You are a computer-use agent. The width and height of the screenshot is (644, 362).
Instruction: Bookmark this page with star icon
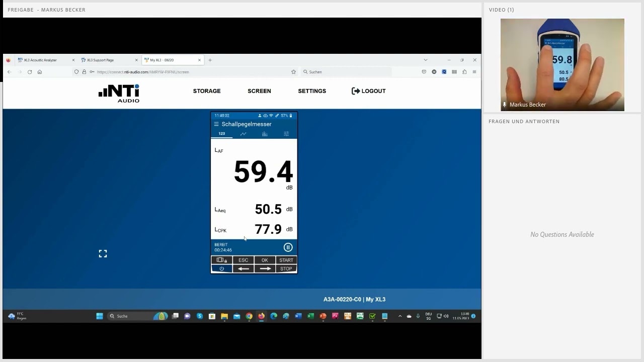pyautogui.click(x=293, y=72)
